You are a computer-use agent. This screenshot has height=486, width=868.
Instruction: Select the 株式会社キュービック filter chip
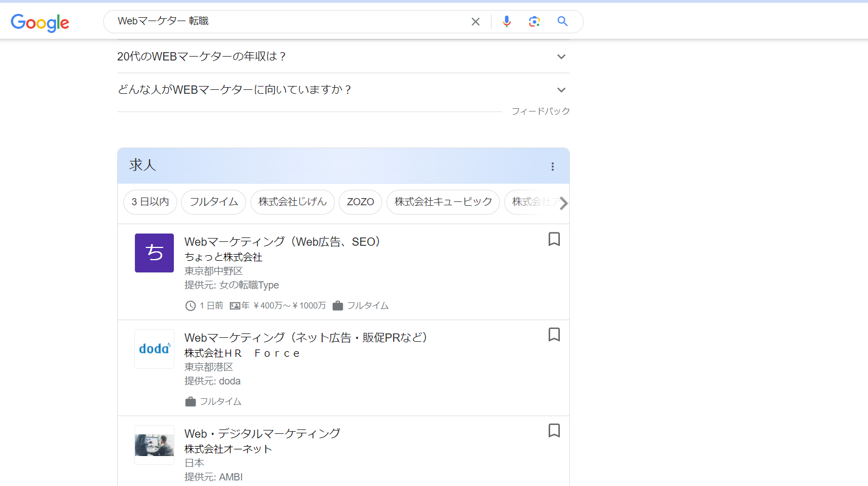(443, 202)
